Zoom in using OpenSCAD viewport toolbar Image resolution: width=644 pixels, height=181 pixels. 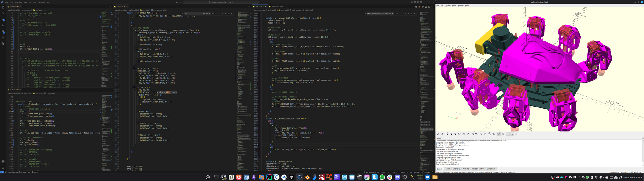(451, 134)
